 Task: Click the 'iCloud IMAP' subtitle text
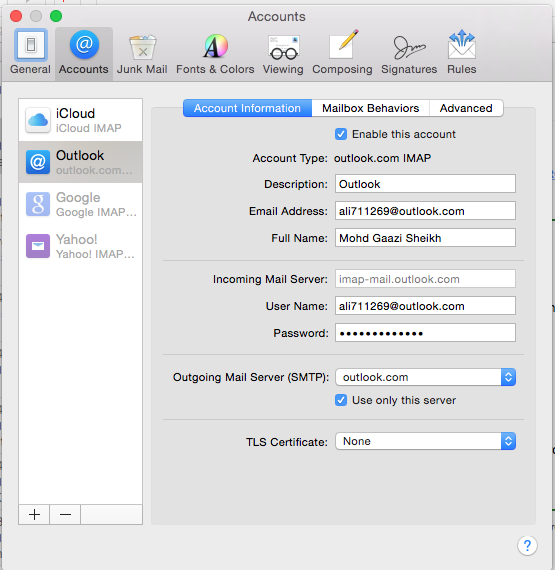[x=89, y=128]
